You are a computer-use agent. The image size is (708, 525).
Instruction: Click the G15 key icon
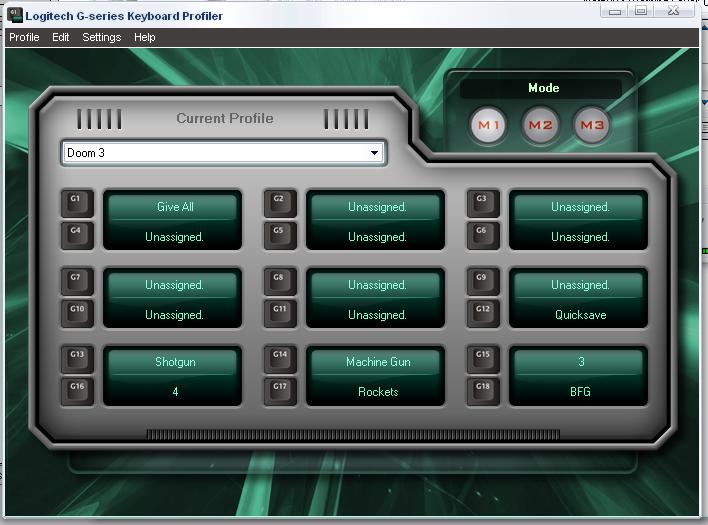click(482, 358)
